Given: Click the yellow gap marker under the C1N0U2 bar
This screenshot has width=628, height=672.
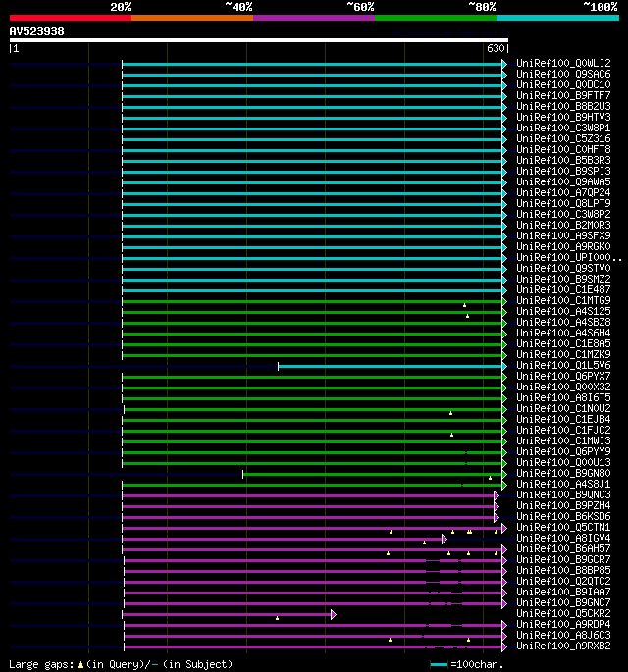Looking at the screenshot, I should (x=451, y=413).
